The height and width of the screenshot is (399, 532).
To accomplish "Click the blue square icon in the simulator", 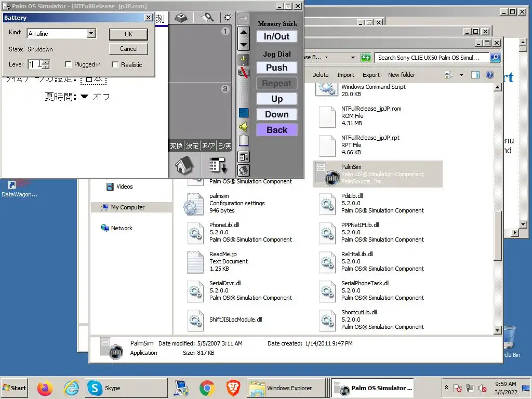I will coord(244,113).
